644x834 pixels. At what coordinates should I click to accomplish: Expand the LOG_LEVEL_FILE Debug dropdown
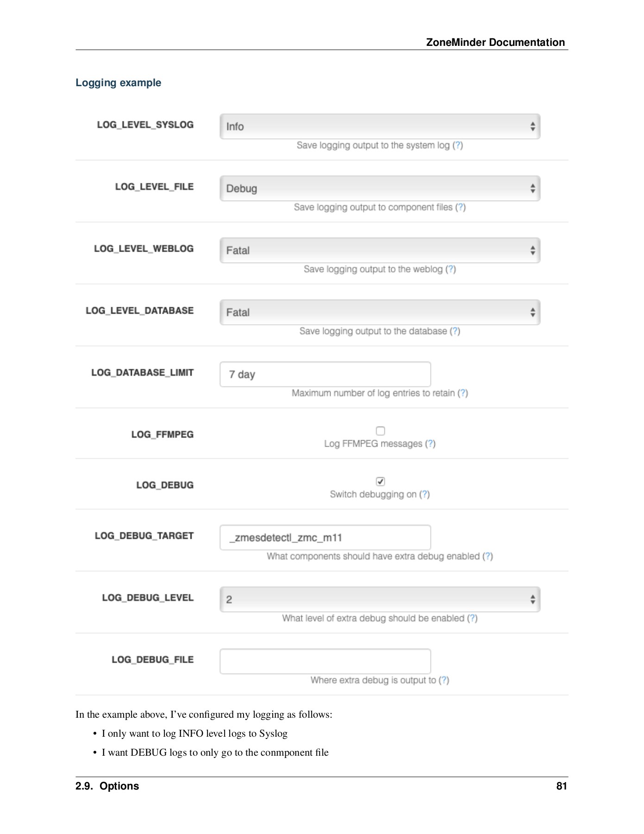pos(380,189)
